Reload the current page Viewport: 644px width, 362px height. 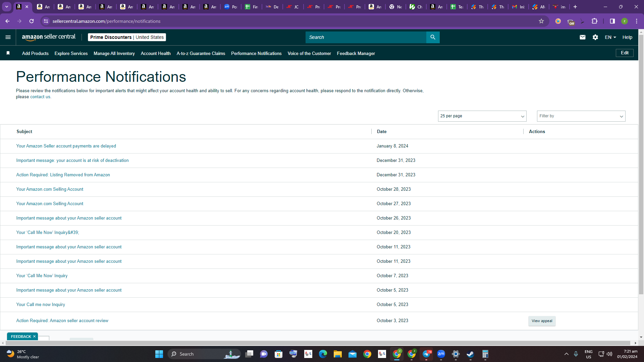coord(32,21)
